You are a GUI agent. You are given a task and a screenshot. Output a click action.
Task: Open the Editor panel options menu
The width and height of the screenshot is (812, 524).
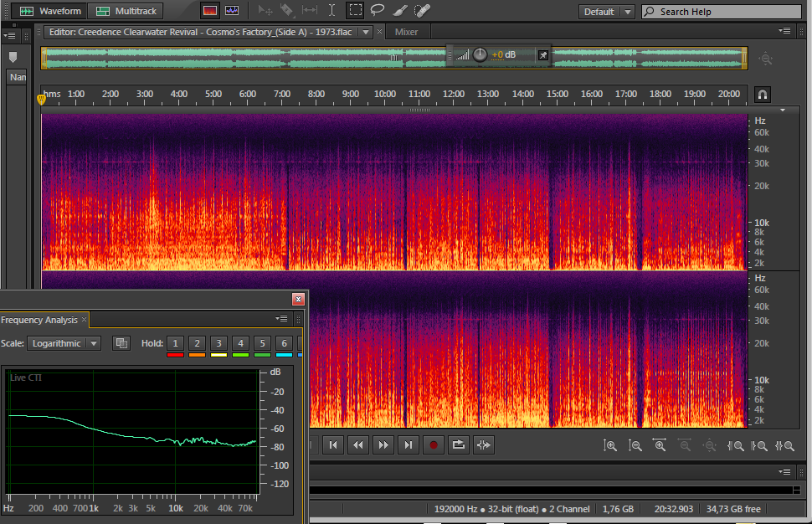(784, 31)
